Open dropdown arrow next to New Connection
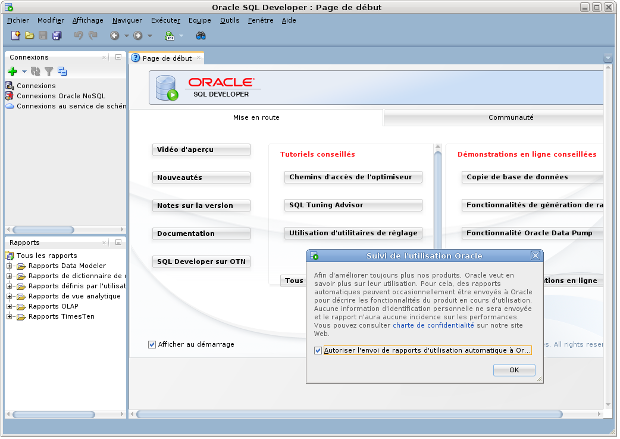Screen dimensions: 620x439 (24, 72)
